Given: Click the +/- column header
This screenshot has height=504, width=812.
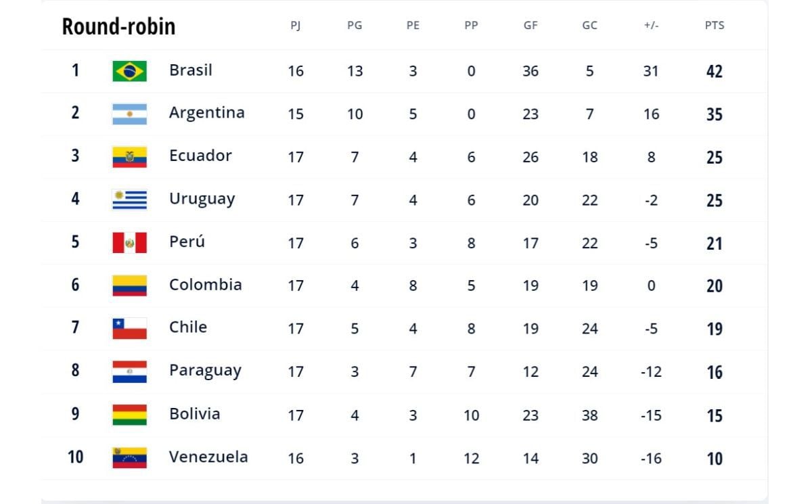Looking at the screenshot, I should [651, 25].
